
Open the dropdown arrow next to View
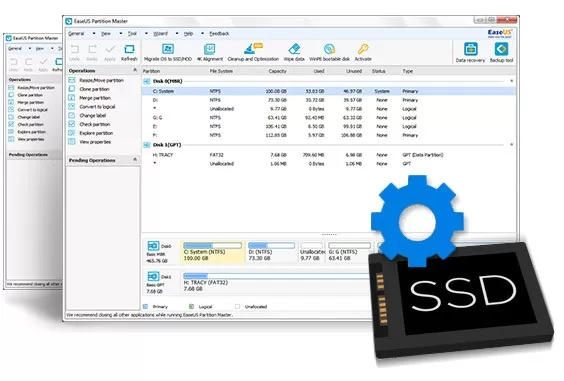coord(120,33)
